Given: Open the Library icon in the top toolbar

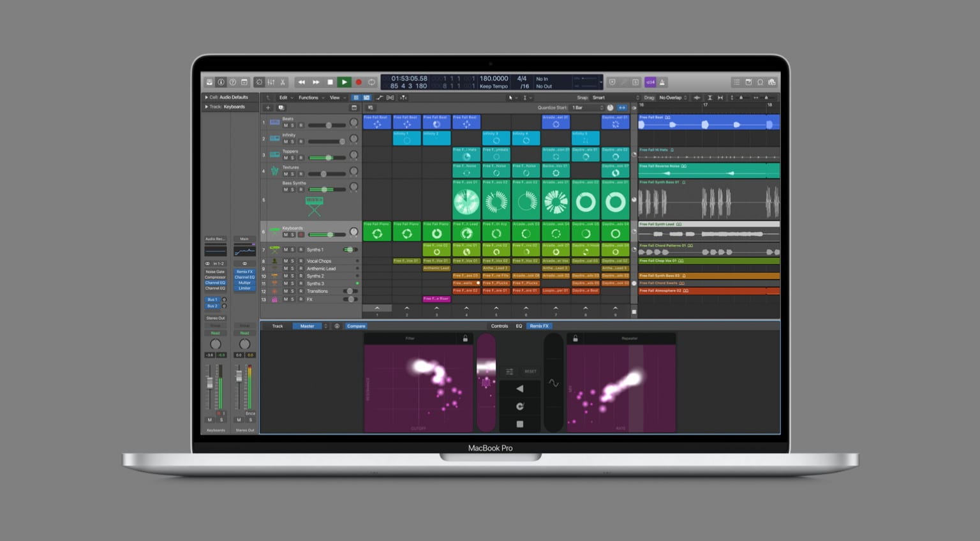Looking at the screenshot, I should tap(210, 82).
